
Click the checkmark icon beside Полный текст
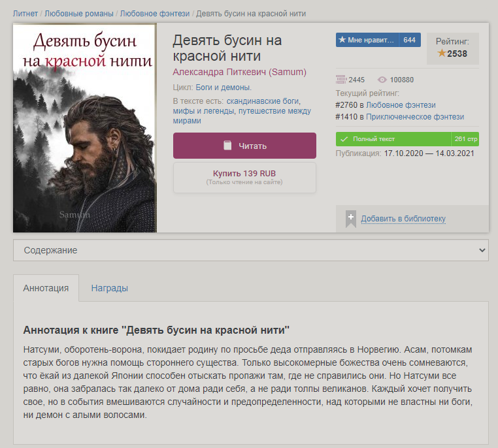pyautogui.click(x=344, y=139)
